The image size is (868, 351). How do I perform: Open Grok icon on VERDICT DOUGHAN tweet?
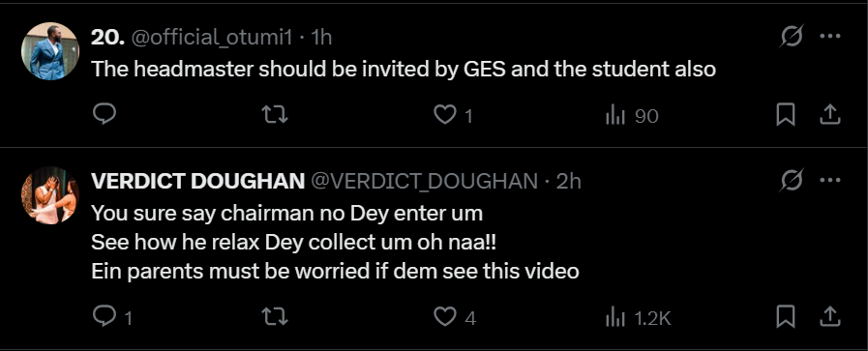coord(792,181)
